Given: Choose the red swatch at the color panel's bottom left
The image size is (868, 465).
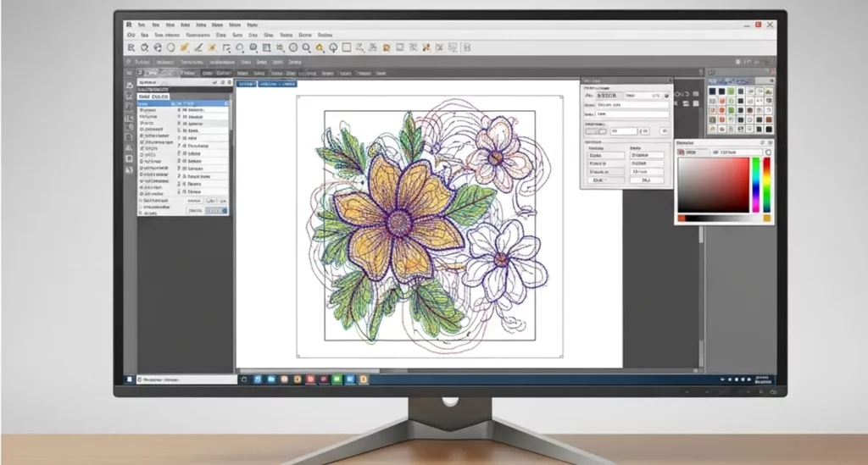Looking at the screenshot, I should click(x=682, y=219).
